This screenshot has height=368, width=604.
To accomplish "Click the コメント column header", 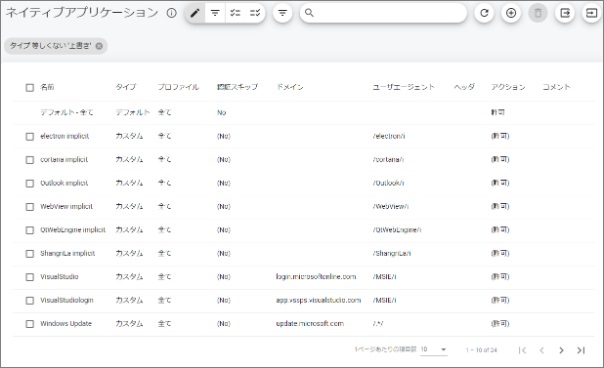I will [556, 87].
